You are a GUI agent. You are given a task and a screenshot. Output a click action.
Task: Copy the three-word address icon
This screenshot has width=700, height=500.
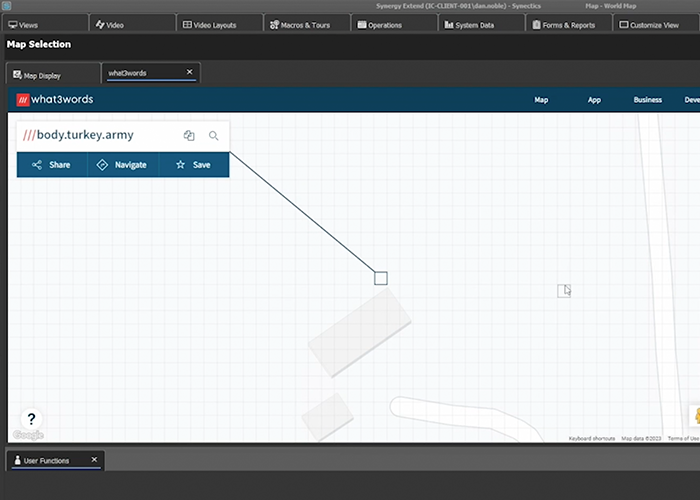189,135
